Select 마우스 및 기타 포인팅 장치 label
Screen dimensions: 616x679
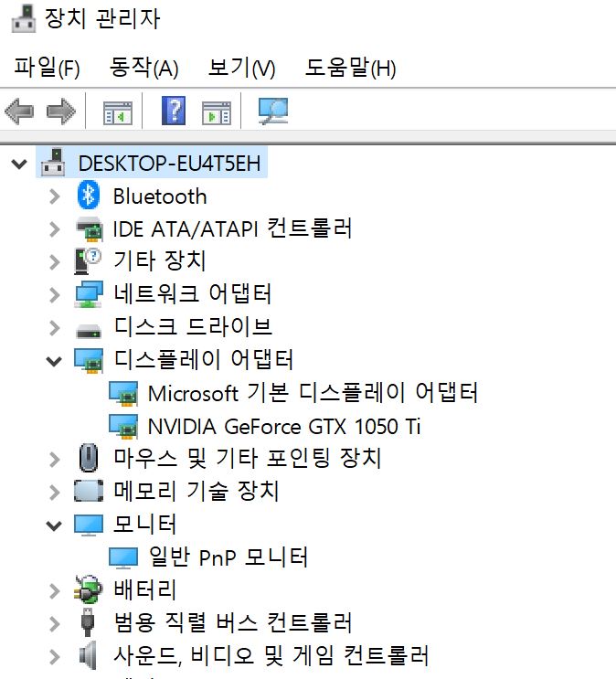[248, 459]
